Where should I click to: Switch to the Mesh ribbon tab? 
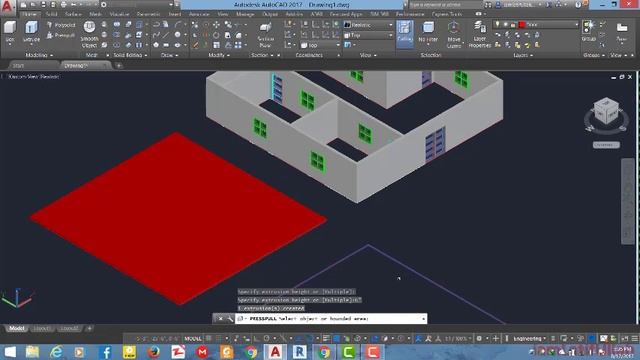click(x=96, y=14)
